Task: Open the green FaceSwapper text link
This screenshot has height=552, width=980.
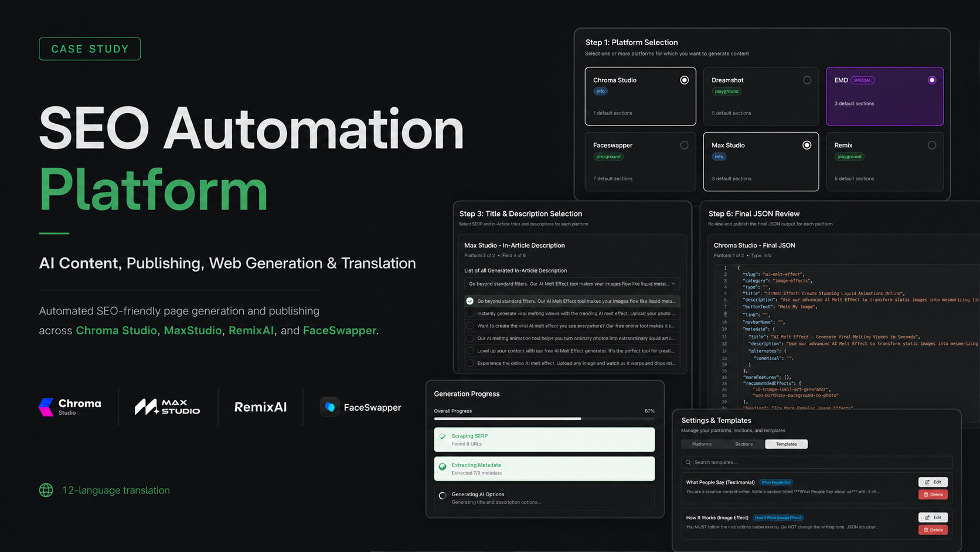Action: click(339, 330)
